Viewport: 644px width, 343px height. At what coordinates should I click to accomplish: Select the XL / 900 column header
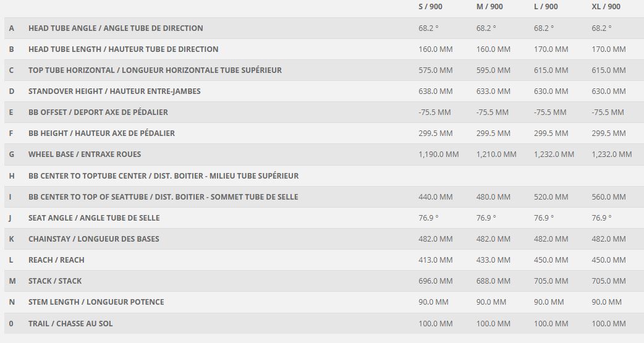[x=606, y=7]
